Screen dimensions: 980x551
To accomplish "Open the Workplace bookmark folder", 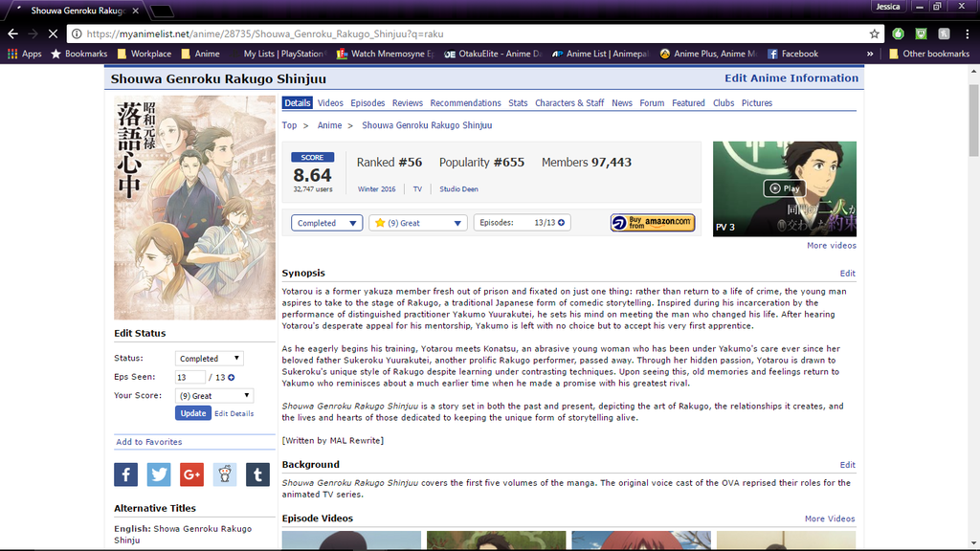I will coord(145,54).
